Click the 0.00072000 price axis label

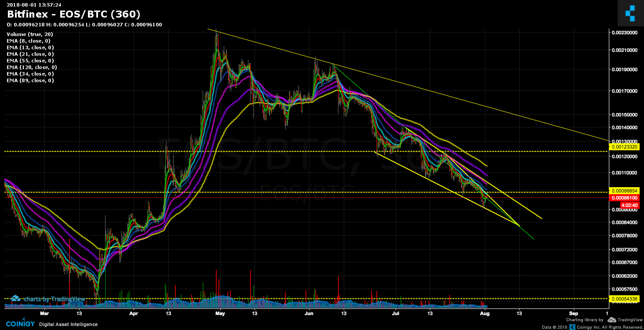pyautogui.click(x=624, y=250)
